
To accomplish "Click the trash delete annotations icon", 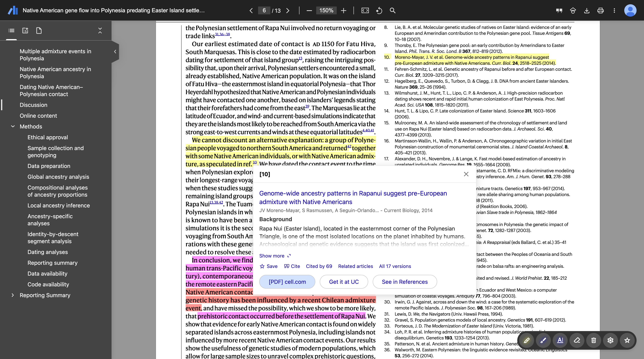I will [x=594, y=340].
